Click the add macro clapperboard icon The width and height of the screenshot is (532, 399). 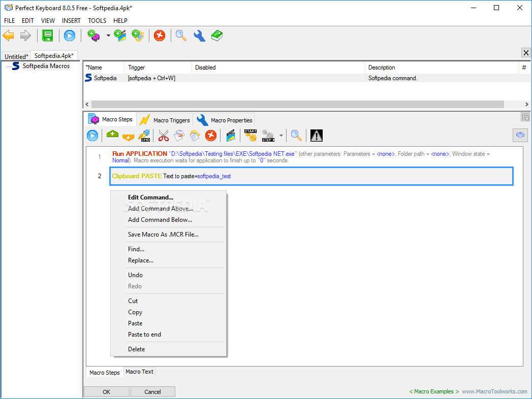(x=120, y=36)
